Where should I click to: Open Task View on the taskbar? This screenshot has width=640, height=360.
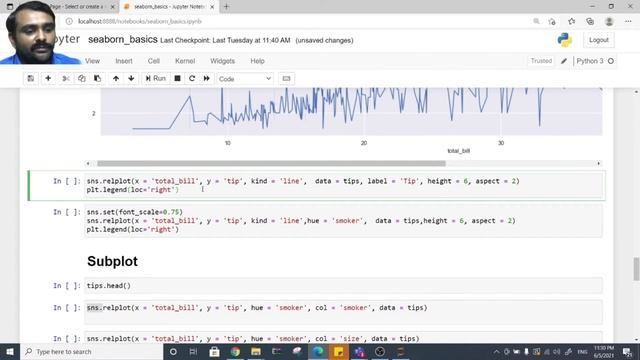tap(193, 351)
